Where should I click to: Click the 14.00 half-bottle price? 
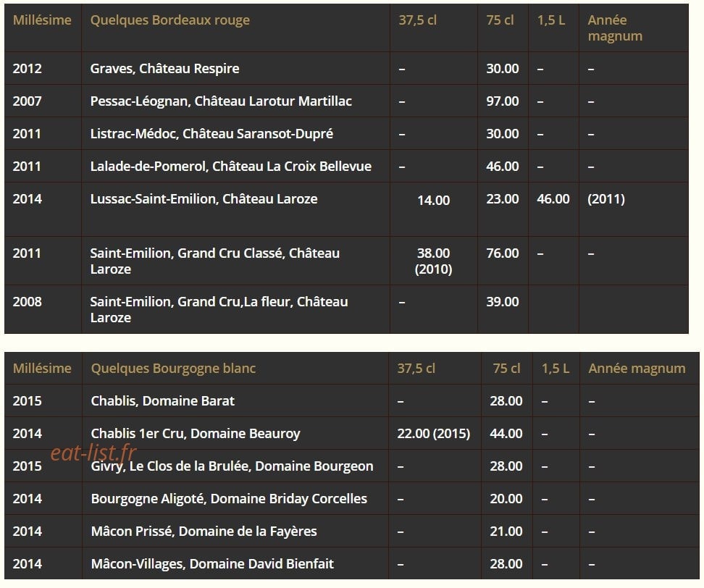pyautogui.click(x=433, y=200)
